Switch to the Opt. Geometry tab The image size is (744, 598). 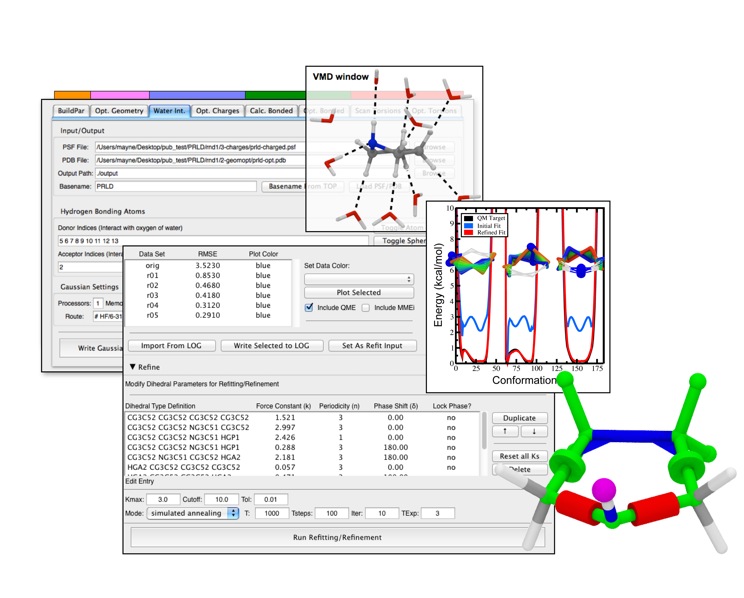click(x=118, y=111)
